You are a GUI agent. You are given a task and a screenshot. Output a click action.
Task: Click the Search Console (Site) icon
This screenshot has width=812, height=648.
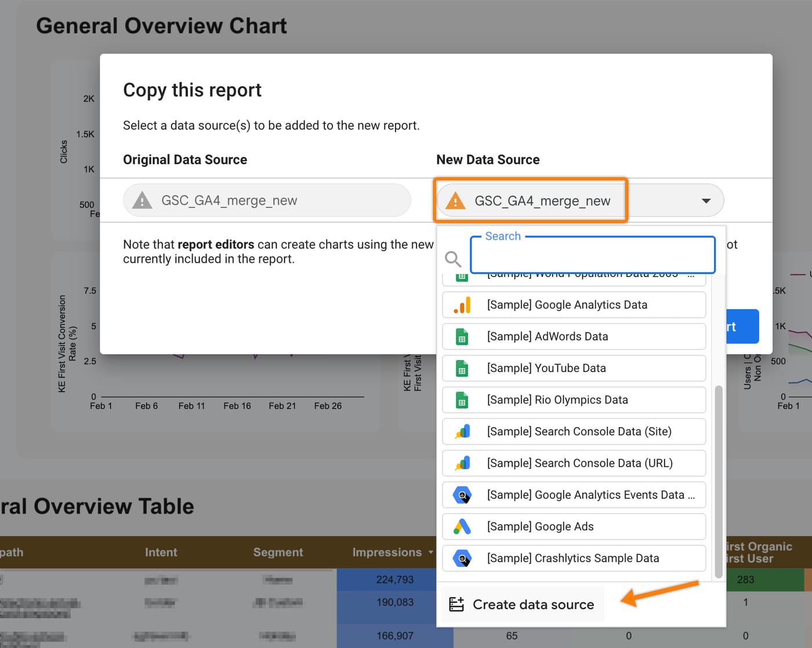pyautogui.click(x=462, y=431)
